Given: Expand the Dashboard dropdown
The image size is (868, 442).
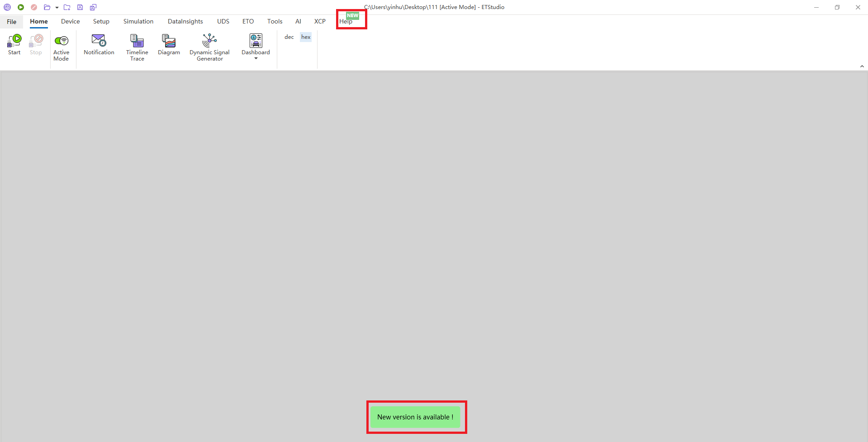Looking at the screenshot, I should pyautogui.click(x=256, y=58).
